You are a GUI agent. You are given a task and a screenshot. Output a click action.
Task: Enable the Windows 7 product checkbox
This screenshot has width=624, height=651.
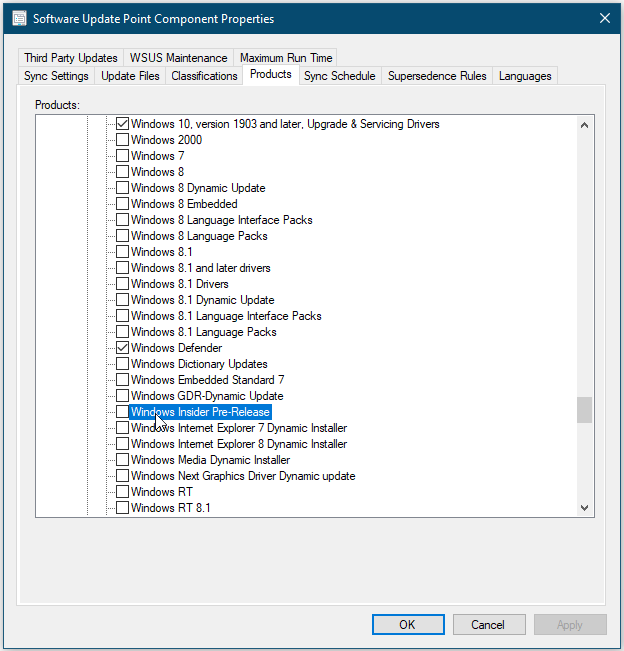tap(122, 156)
